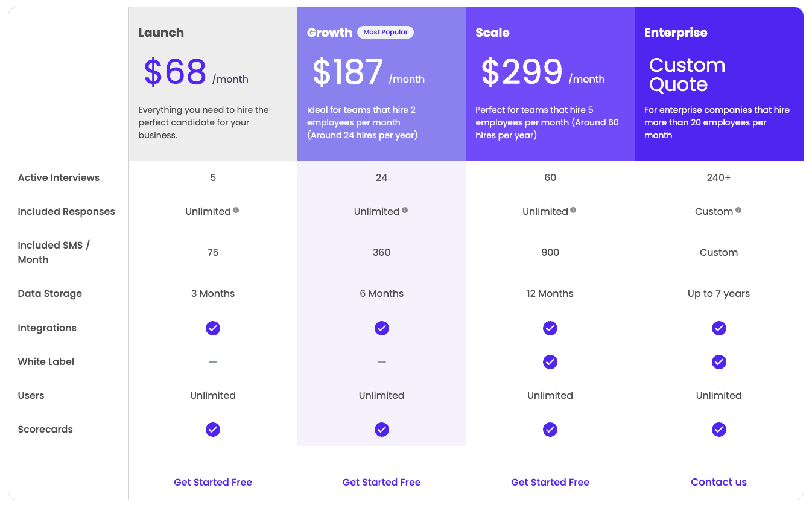Click Enterprise plan Scorecards checkmark
The height and width of the screenshot is (508, 812).
[x=719, y=430]
